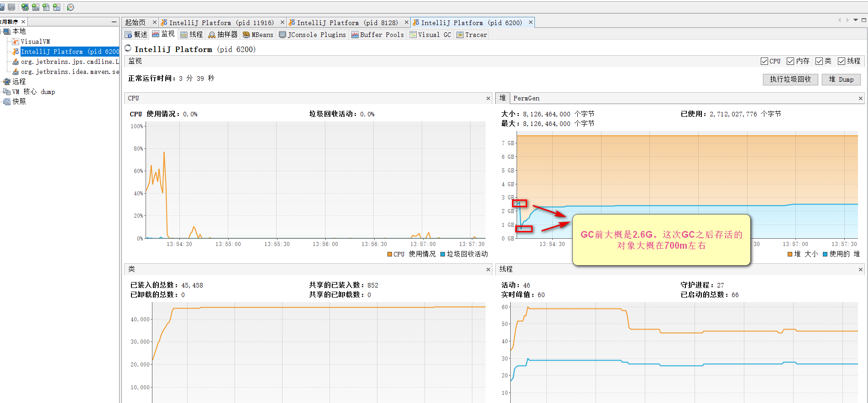Close the applications sidebar tab
868x403 pixels.
23,21
